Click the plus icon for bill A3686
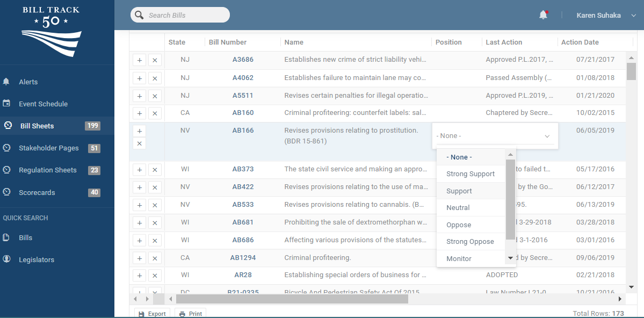 (139, 60)
